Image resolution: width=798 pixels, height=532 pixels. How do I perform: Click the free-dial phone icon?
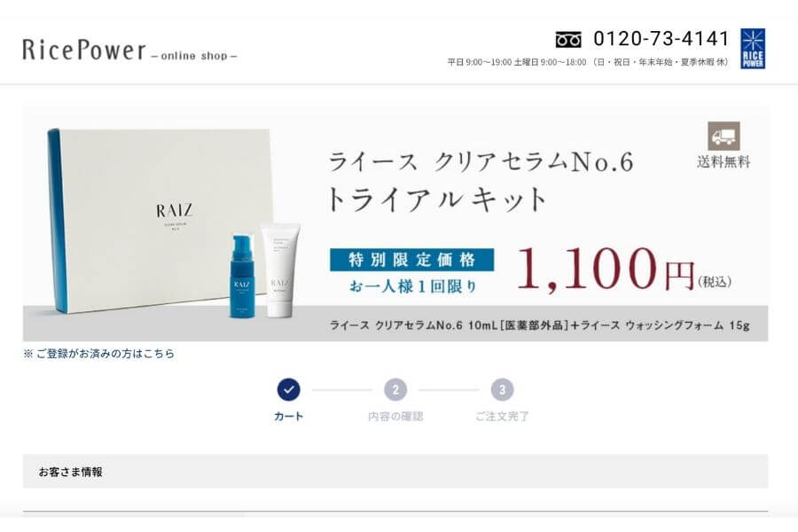[x=568, y=39]
